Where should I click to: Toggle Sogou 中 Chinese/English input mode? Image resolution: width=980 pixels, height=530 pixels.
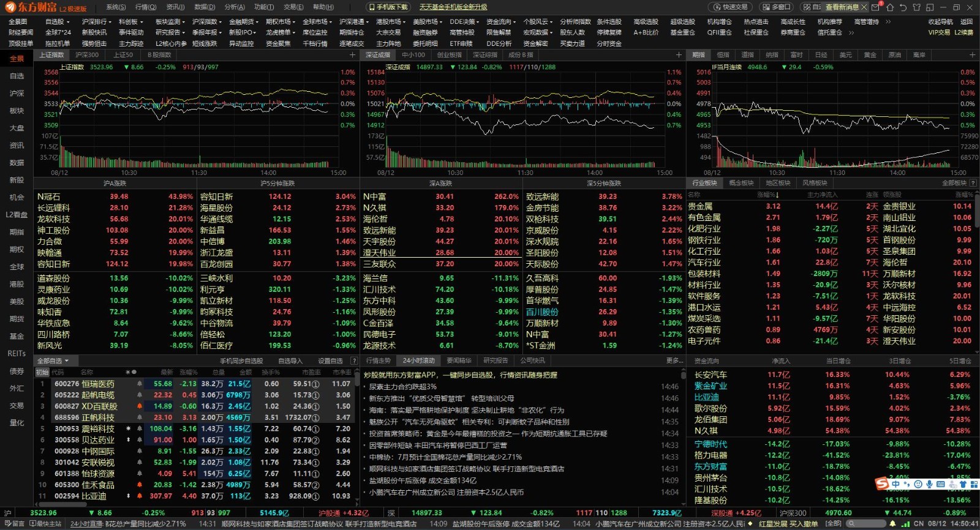point(895,484)
